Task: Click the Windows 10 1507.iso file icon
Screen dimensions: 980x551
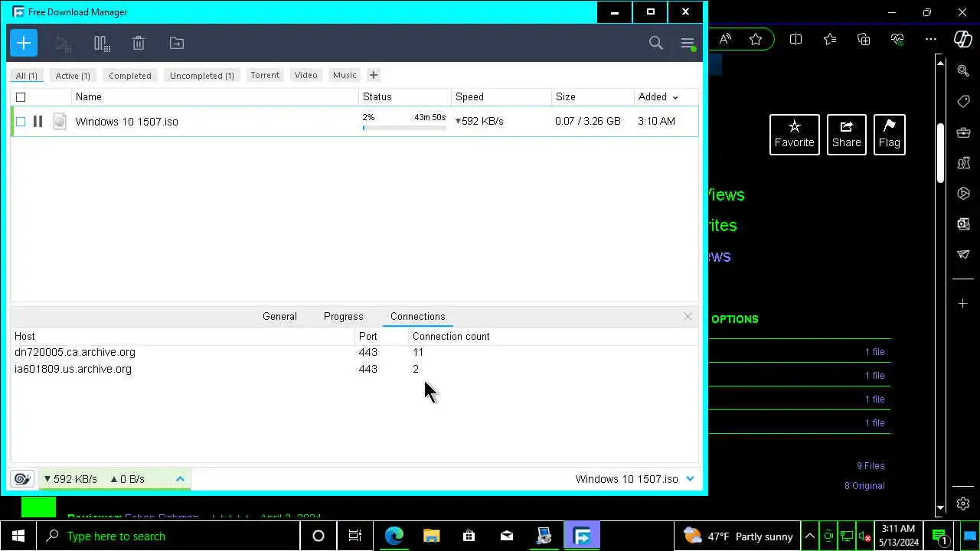Action: pyautogui.click(x=60, y=121)
